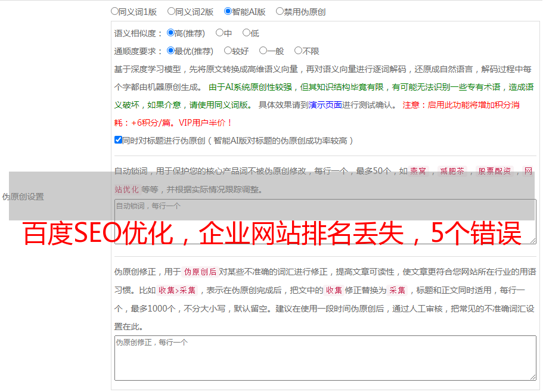Viewport: 543px width, 392px height.
Task: Set 语义相似度 to 低
Action: click(x=246, y=33)
